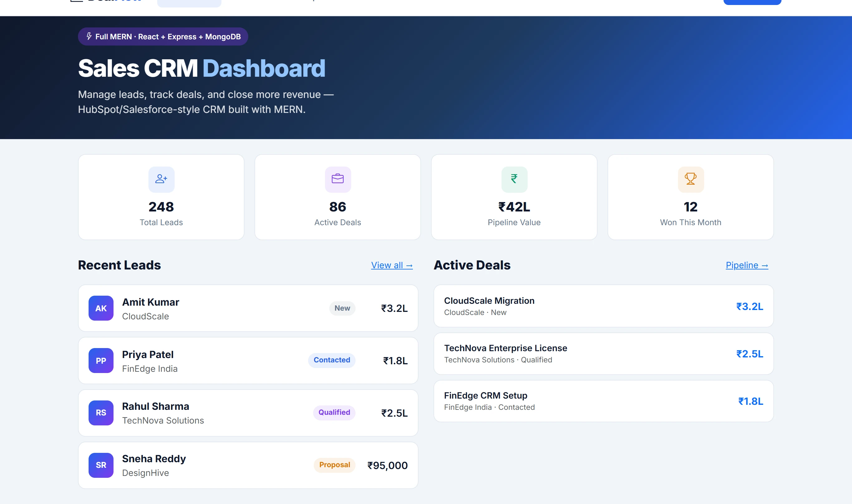The width and height of the screenshot is (852, 504).
Task: Select the Priya Patel lead name
Action: point(148,354)
